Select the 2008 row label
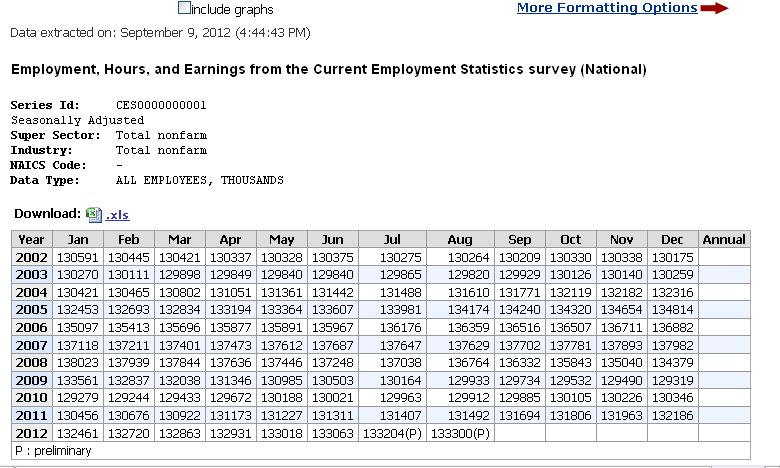Image resolution: width=780 pixels, height=468 pixels. click(31, 364)
